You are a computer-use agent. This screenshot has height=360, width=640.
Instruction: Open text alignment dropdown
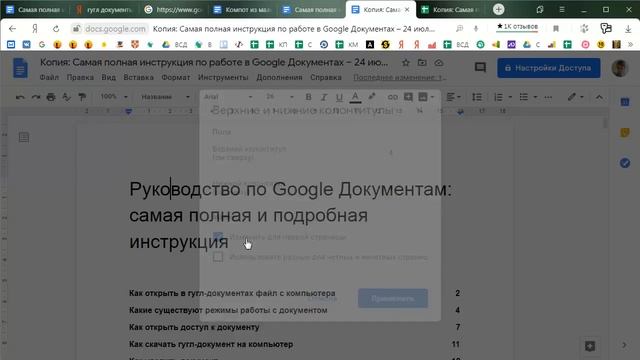pyautogui.click(x=453, y=97)
